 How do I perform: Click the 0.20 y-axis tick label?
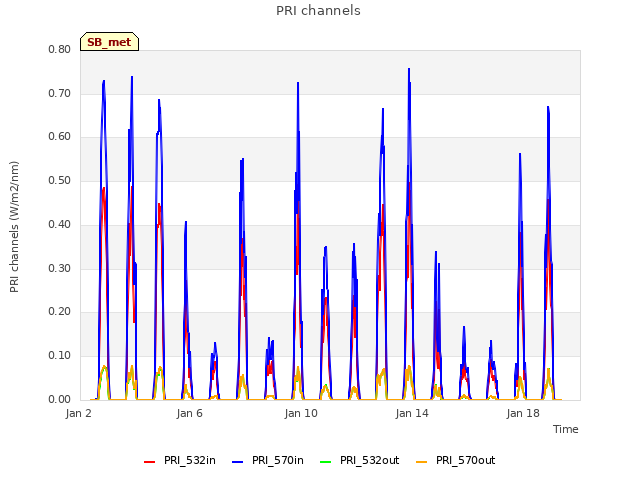pyautogui.click(x=60, y=311)
